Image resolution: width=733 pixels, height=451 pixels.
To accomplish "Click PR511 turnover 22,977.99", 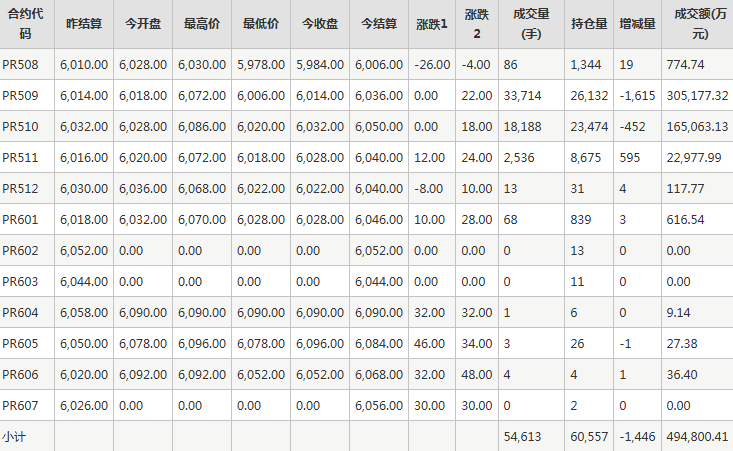I will [x=694, y=157].
